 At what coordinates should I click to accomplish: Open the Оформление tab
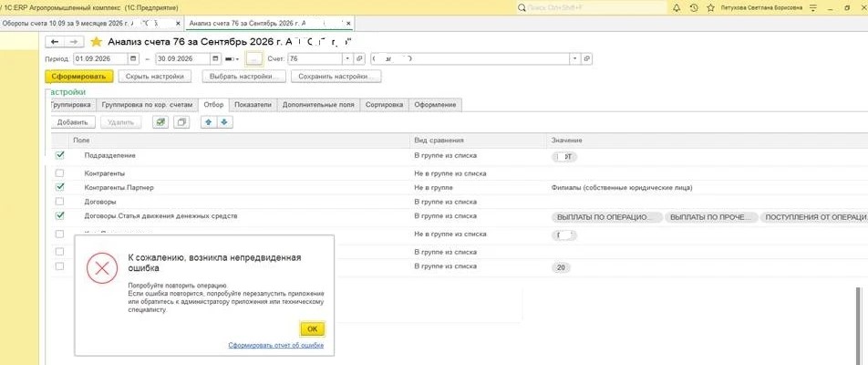[436, 105]
